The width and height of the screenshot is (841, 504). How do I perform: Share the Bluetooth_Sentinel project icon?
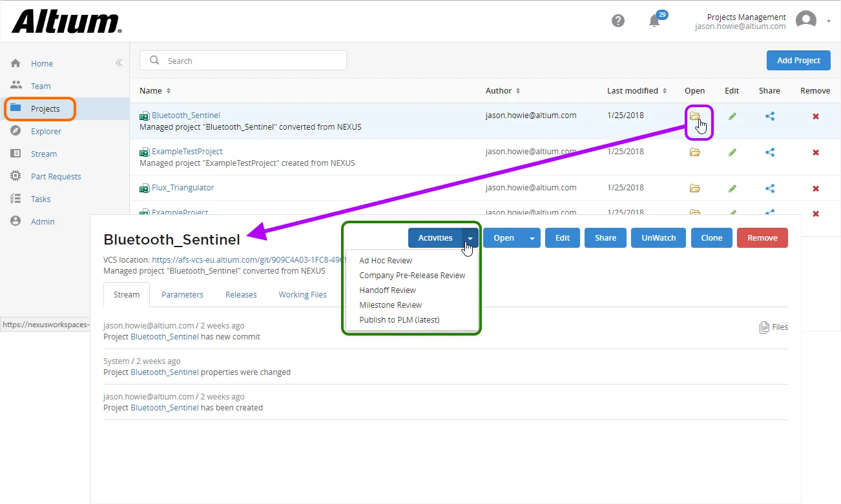pos(770,116)
